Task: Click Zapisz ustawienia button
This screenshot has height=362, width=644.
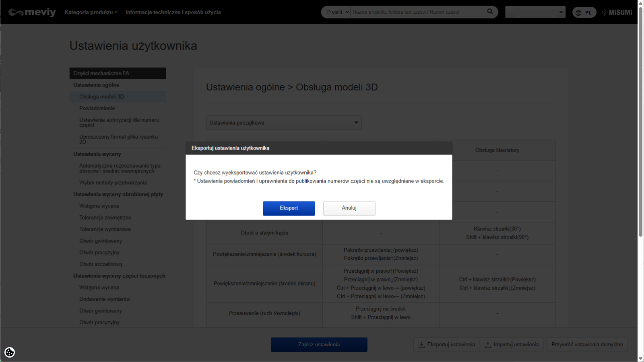Action: (x=319, y=345)
